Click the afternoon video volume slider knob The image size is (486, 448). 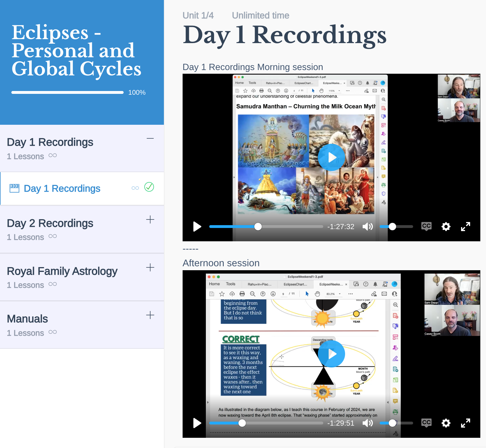pyautogui.click(x=392, y=423)
